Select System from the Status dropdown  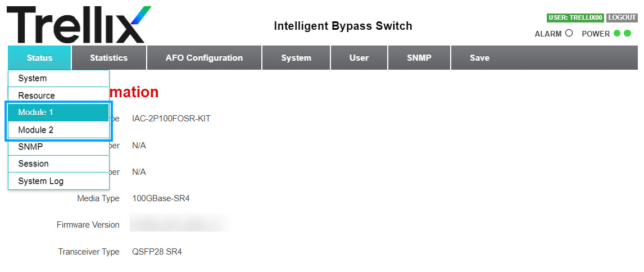(58, 78)
